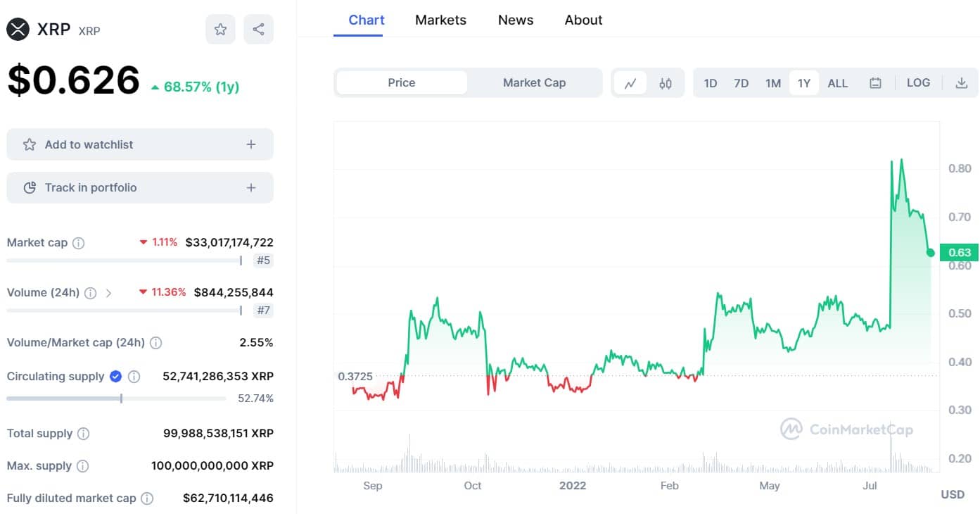Open the News tab

tap(516, 20)
